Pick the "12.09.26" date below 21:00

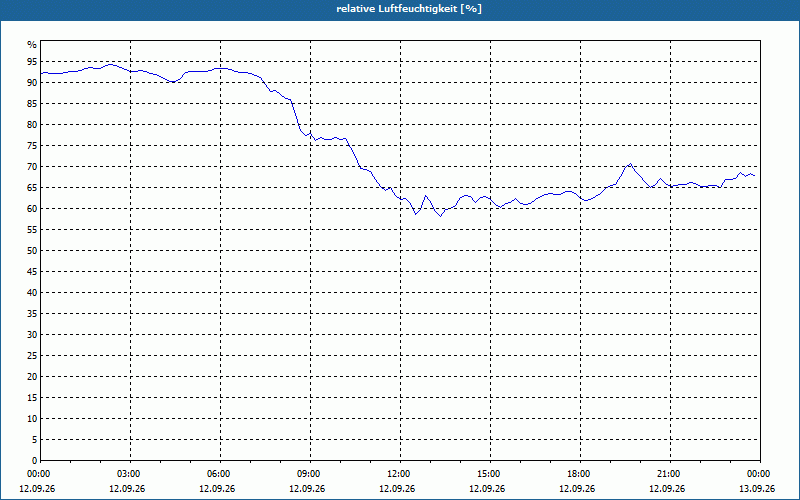point(667,489)
